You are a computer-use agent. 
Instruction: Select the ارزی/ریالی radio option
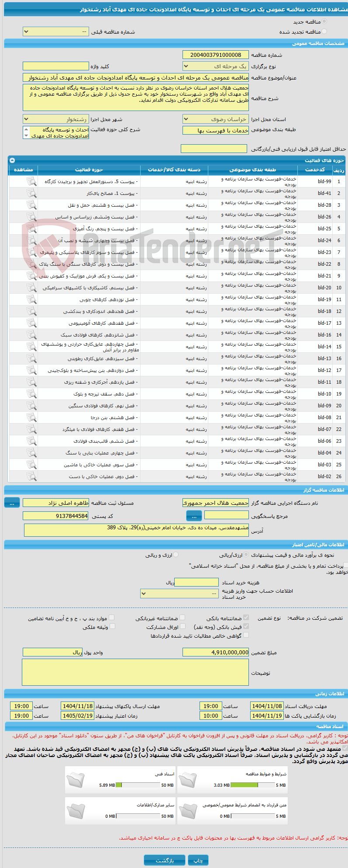coord(247,555)
